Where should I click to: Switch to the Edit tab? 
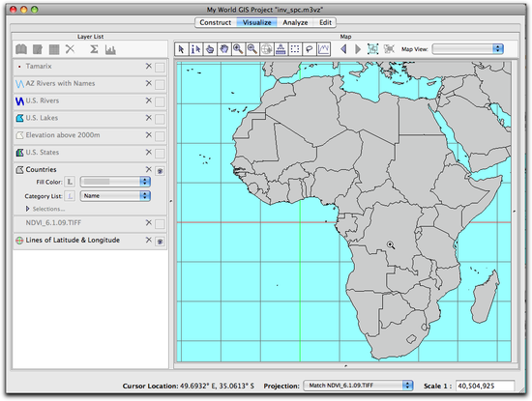[325, 23]
